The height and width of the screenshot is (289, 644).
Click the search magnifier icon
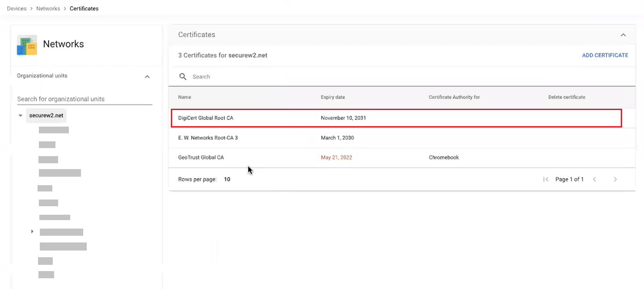182,76
